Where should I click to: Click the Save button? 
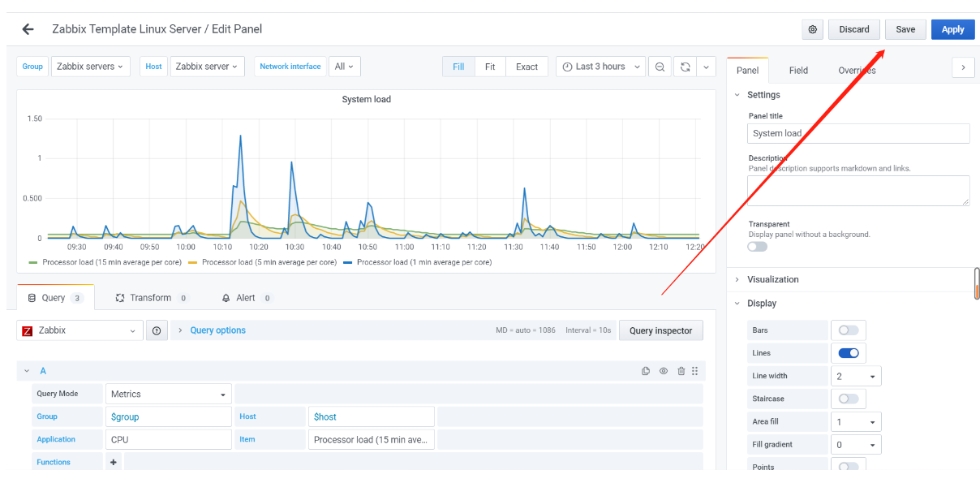(905, 29)
